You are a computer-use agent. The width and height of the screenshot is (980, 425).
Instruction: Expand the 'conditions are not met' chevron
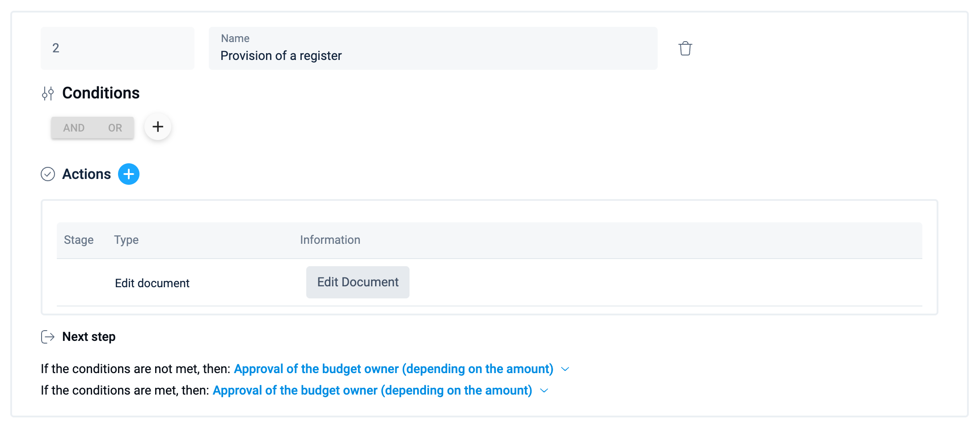[565, 369]
